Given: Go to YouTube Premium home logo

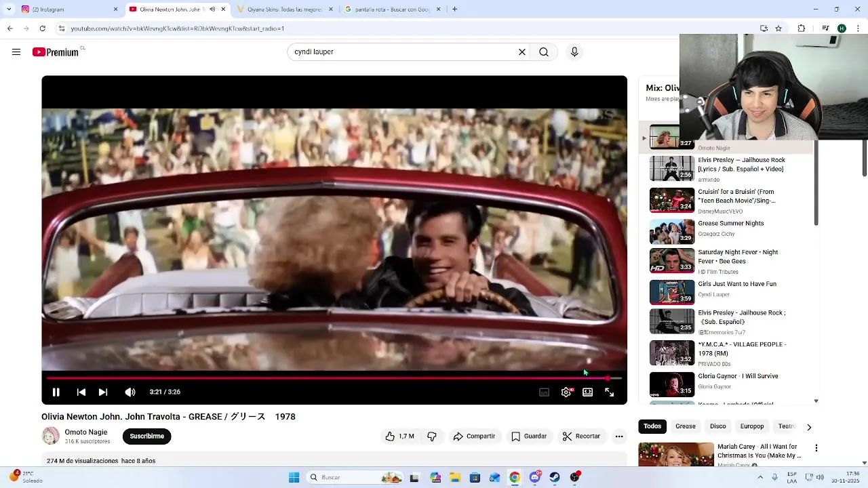Looking at the screenshot, I should tap(56, 52).
